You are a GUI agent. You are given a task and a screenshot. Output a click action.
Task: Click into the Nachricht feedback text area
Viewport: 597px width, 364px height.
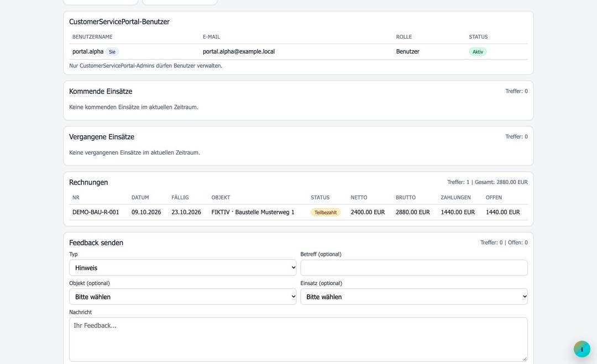298,339
